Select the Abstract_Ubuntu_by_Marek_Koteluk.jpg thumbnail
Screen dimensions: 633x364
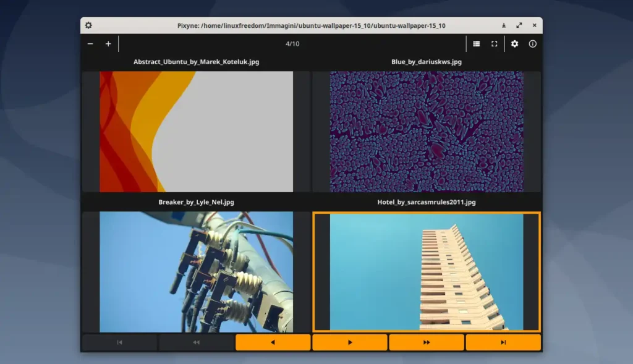coord(196,132)
